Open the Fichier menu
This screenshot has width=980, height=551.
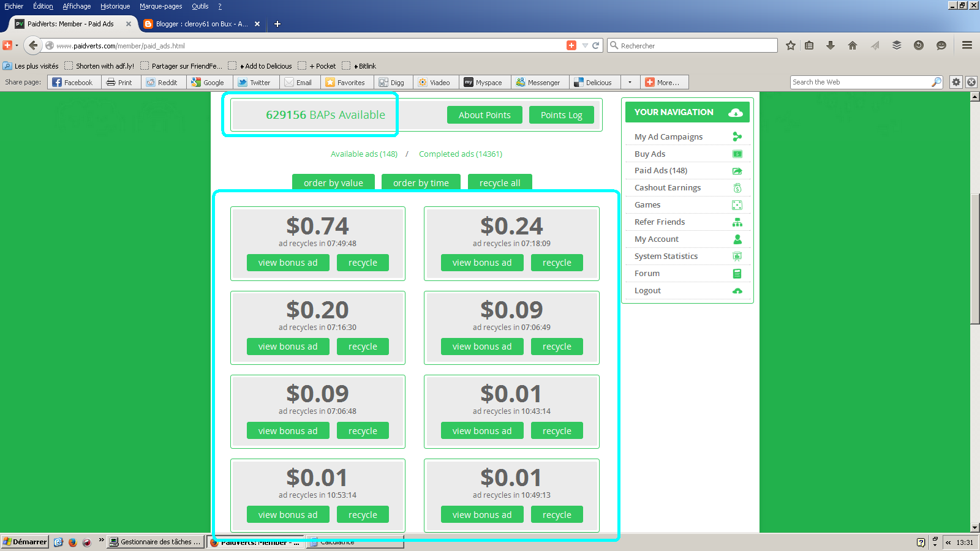13,6
